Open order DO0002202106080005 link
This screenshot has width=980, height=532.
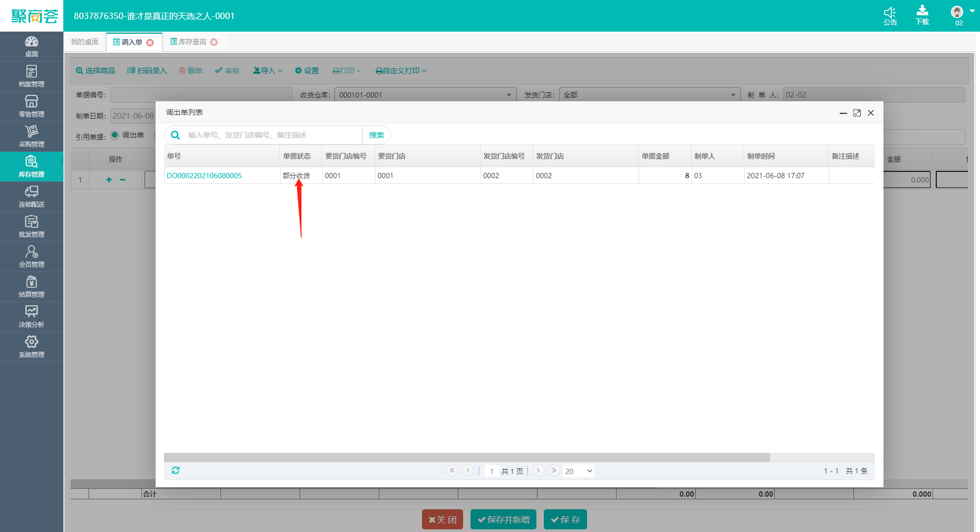(x=204, y=176)
